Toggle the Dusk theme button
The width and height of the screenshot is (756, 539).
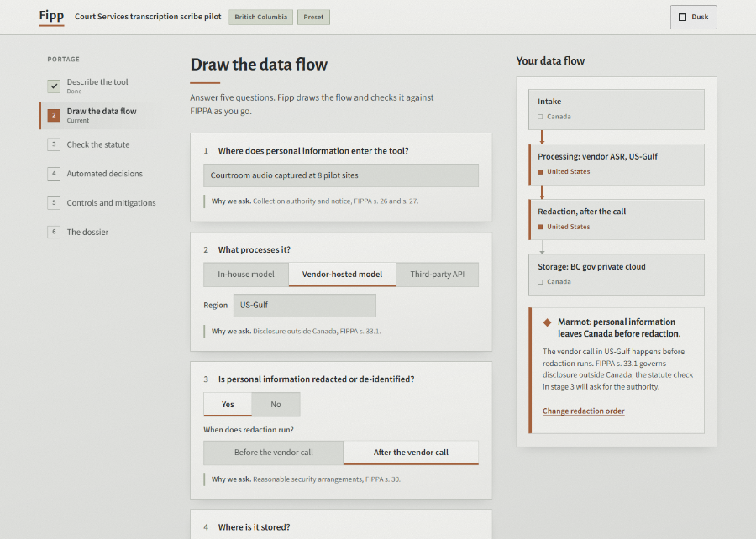click(x=693, y=17)
